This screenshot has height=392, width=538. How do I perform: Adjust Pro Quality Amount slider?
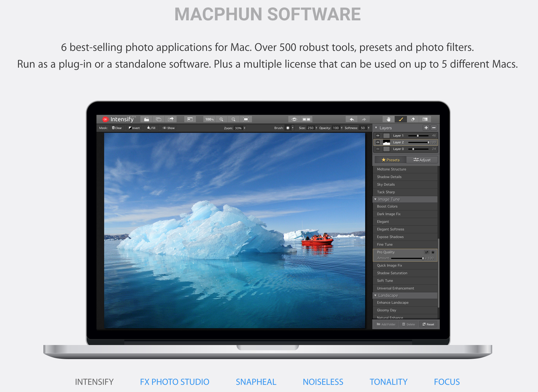click(407, 258)
